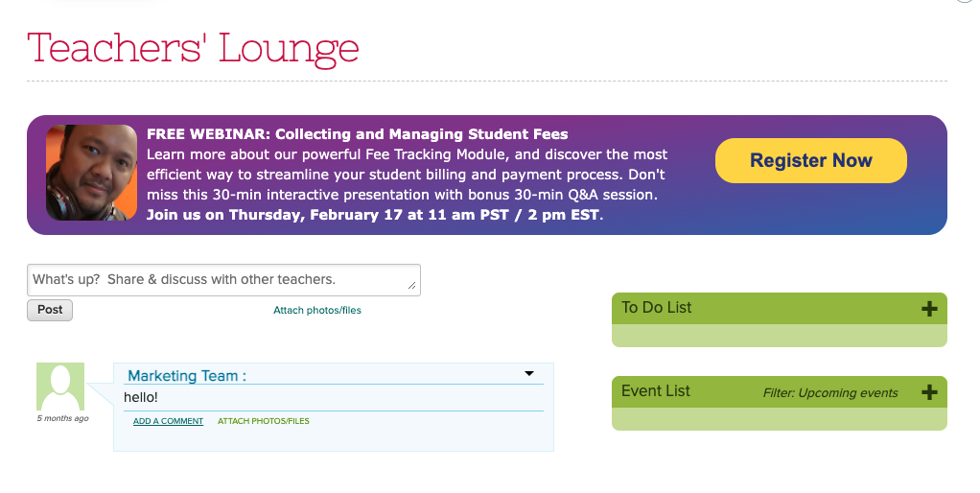Image resolution: width=980 pixels, height=493 pixels.
Task: Open the Marketing Team post options arrow
Action: (528, 373)
